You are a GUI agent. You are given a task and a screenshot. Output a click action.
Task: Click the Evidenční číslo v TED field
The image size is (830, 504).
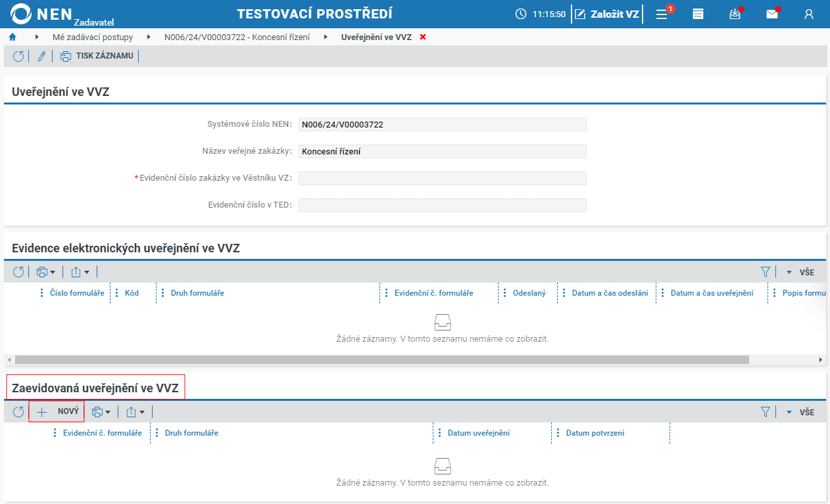[x=442, y=206]
